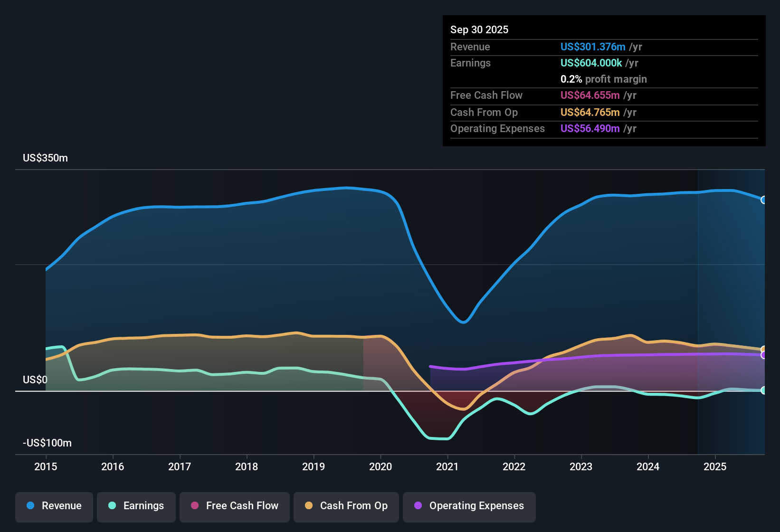The height and width of the screenshot is (532, 780).
Task: Toggle the Earnings series visibility
Action: (x=136, y=506)
